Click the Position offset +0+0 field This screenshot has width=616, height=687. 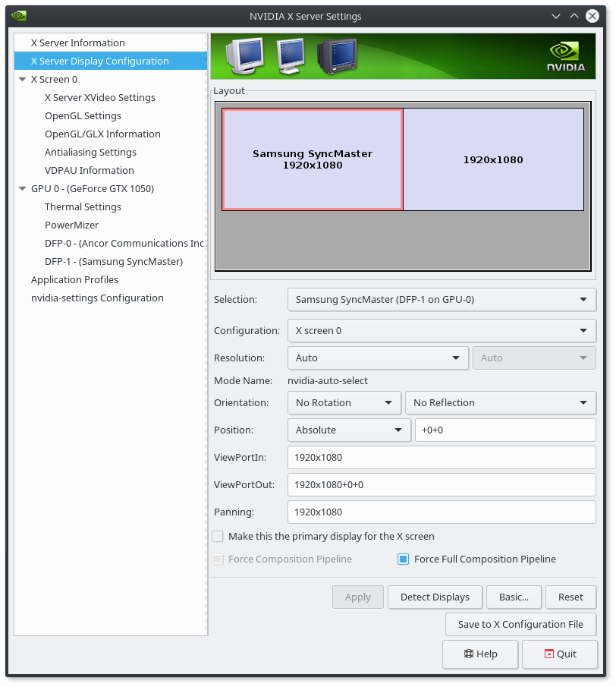[505, 430]
